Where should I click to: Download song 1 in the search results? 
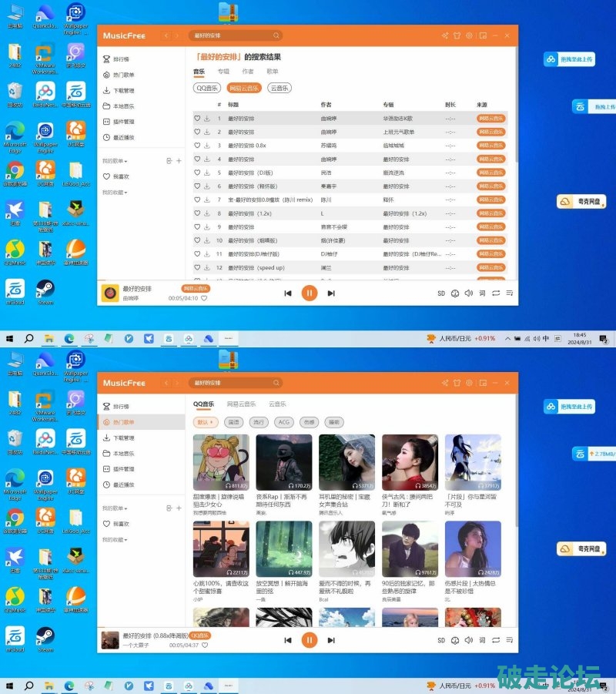[207, 119]
